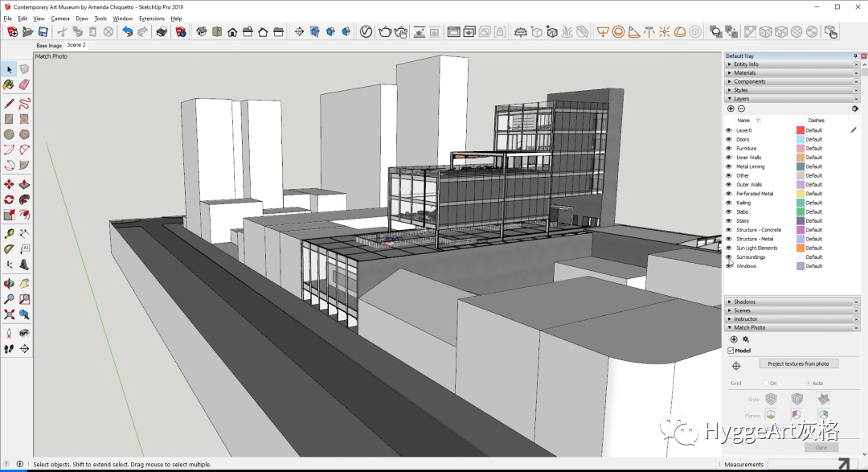Select the Push/Pull tool
Viewport: 868px width, 472px height.
coord(24,184)
